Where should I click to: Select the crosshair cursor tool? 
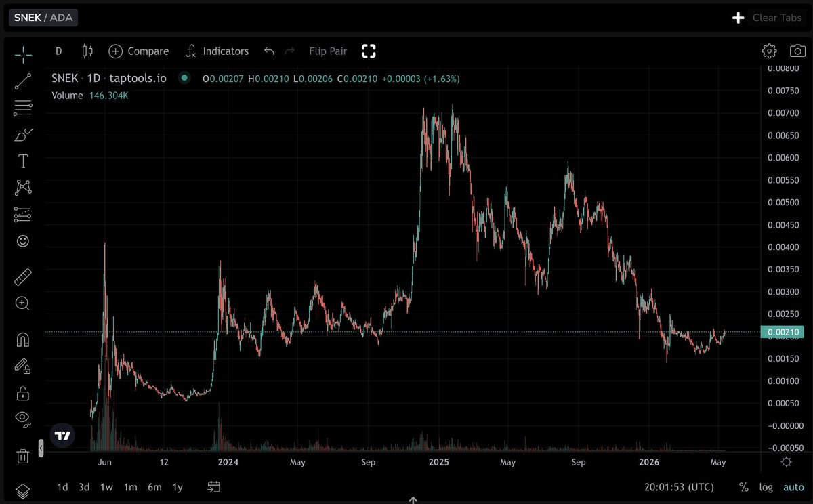point(23,55)
